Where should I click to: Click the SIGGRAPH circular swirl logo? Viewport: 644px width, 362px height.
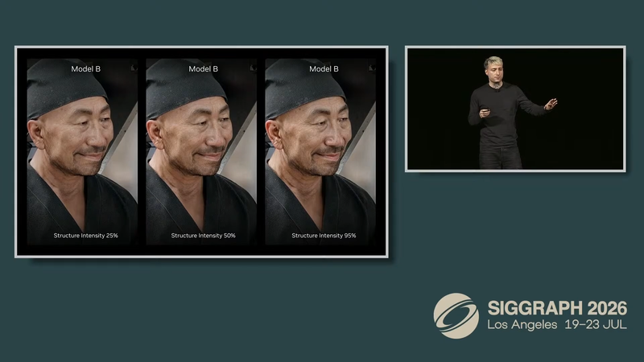click(x=456, y=315)
